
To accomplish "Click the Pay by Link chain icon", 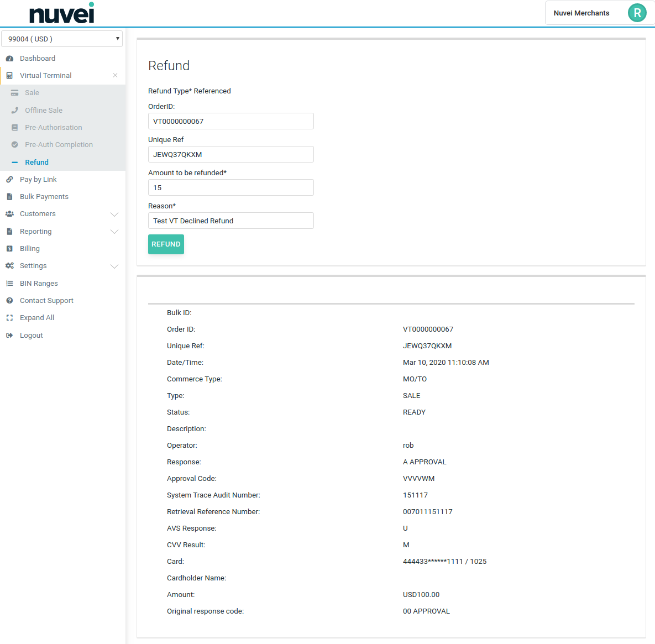I will tap(9, 180).
